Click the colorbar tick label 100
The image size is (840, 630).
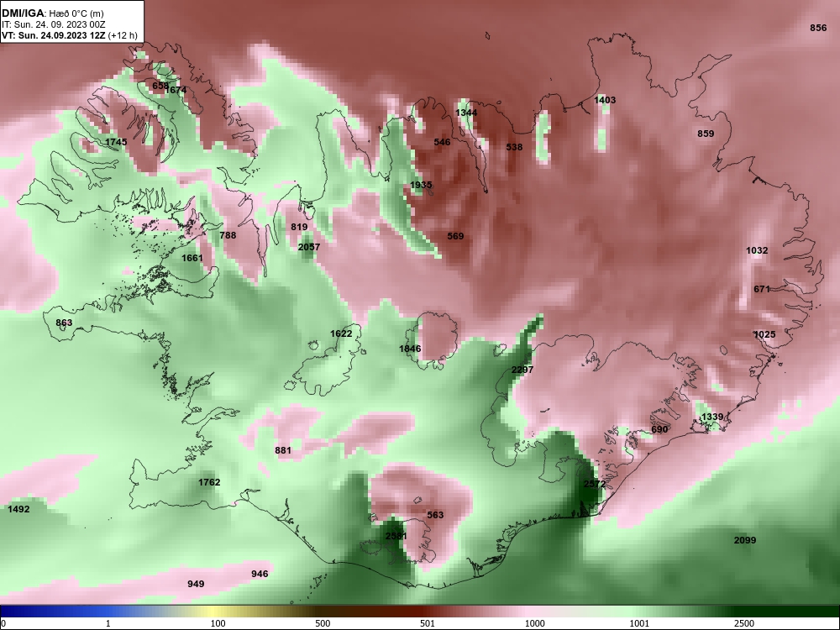point(218,623)
